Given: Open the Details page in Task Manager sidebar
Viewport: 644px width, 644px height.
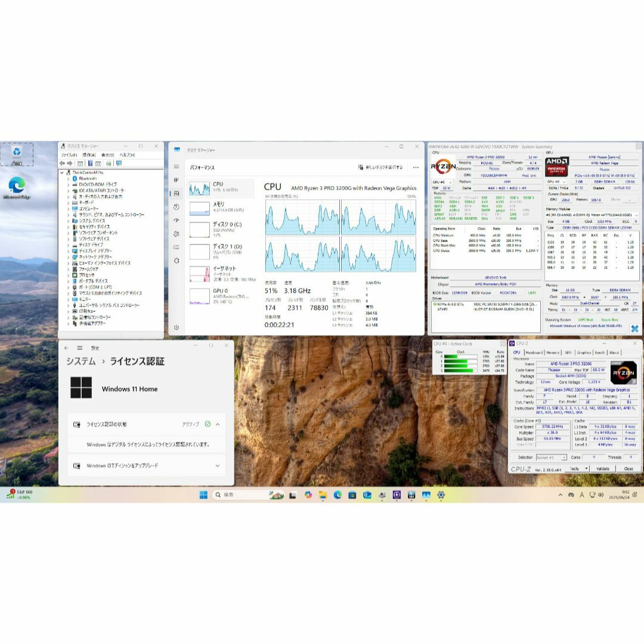Looking at the screenshot, I should 177,247.
